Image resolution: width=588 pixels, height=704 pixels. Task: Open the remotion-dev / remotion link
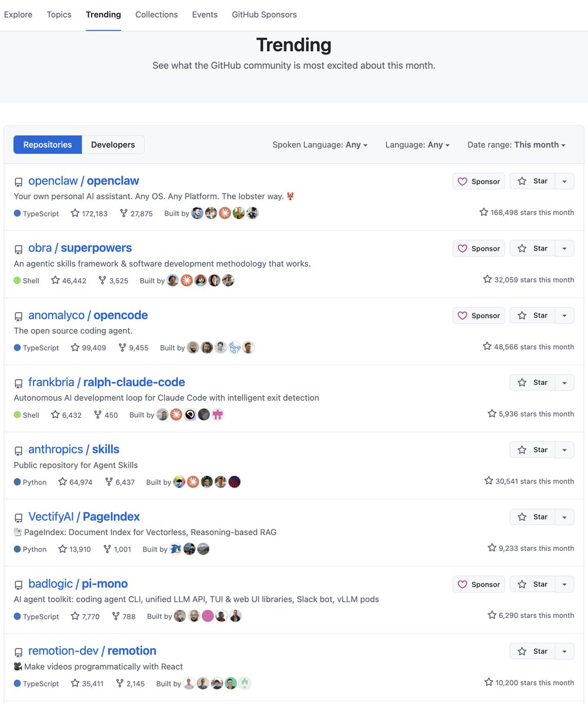coord(92,651)
